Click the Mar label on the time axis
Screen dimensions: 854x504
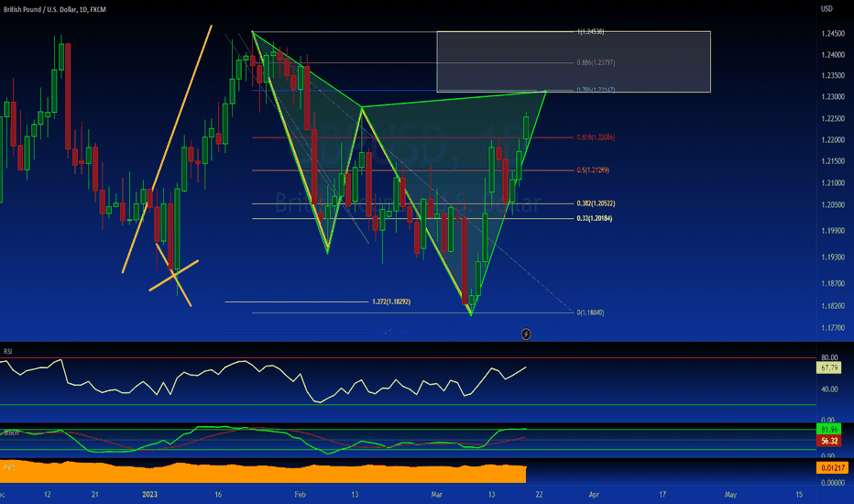coord(437,494)
